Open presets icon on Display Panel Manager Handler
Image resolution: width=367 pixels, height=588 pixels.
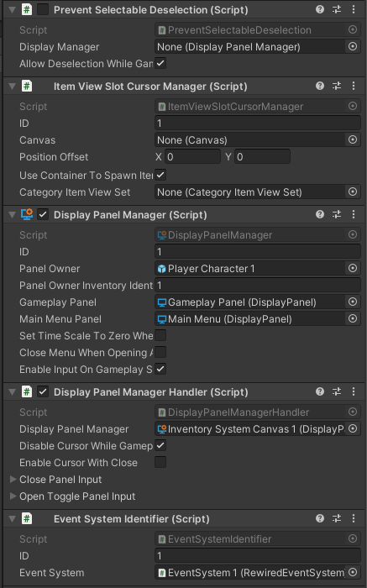click(337, 392)
